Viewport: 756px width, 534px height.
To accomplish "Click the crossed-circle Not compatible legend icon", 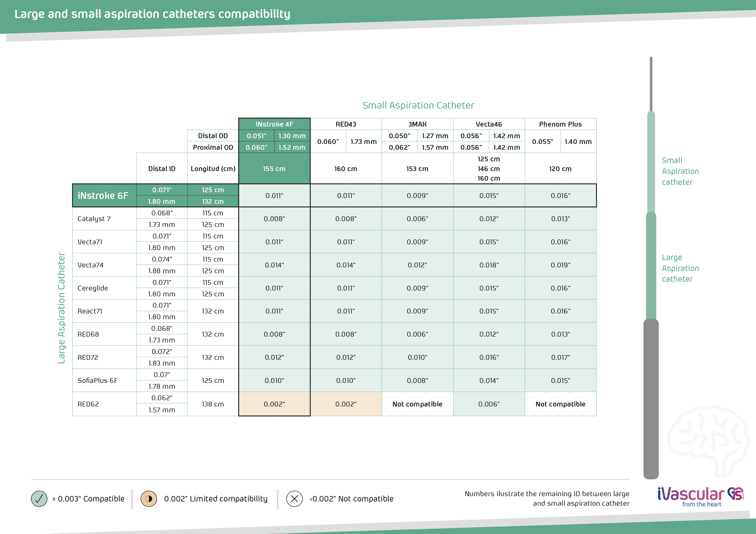I will [294, 498].
